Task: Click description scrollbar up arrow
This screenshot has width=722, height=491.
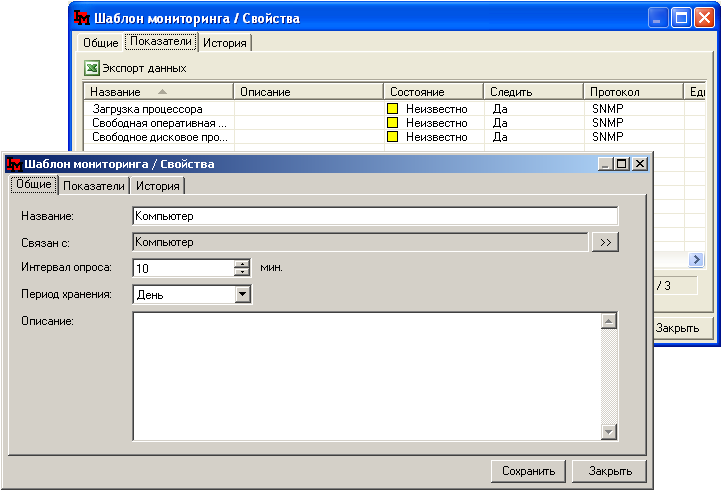Action: (609, 321)
